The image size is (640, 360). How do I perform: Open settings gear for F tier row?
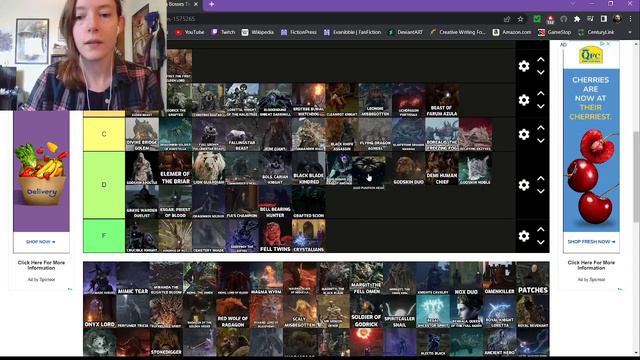(524, 236)
